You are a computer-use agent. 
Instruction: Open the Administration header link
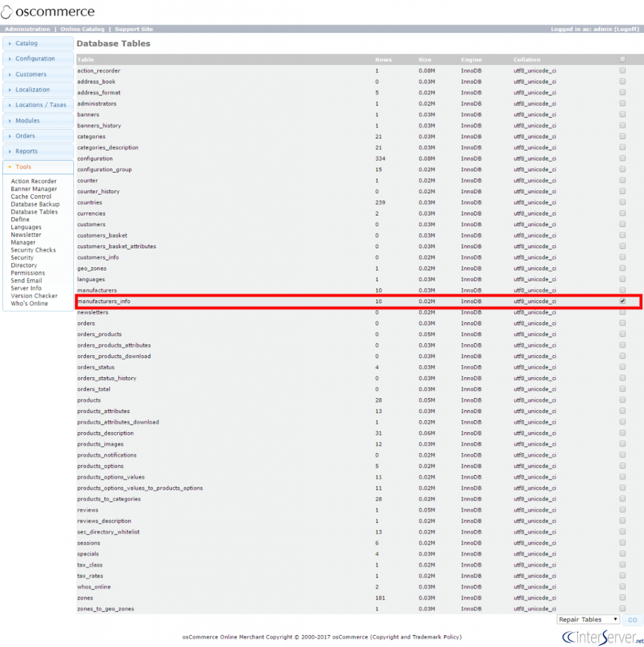pos(27,29)
